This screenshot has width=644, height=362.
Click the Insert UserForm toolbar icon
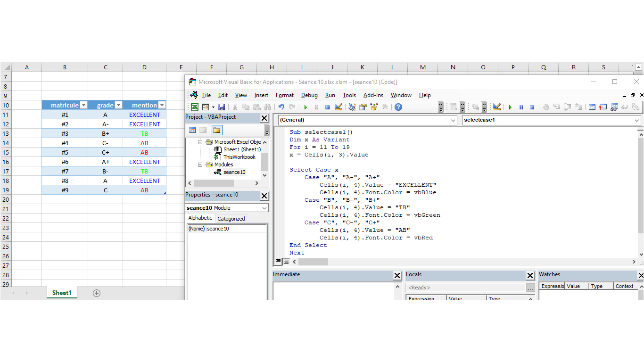click(206, 107)
